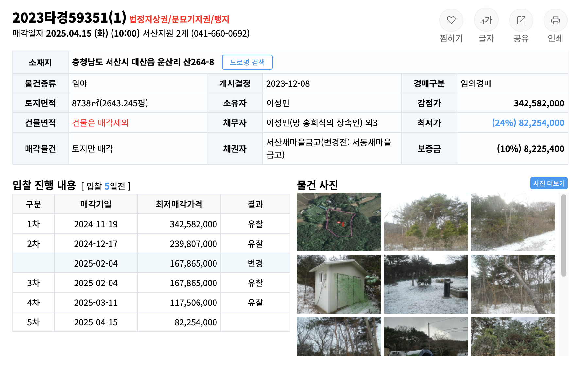
Task: Click the photo gallery vertical scrollbar
Action: [563, 236]
